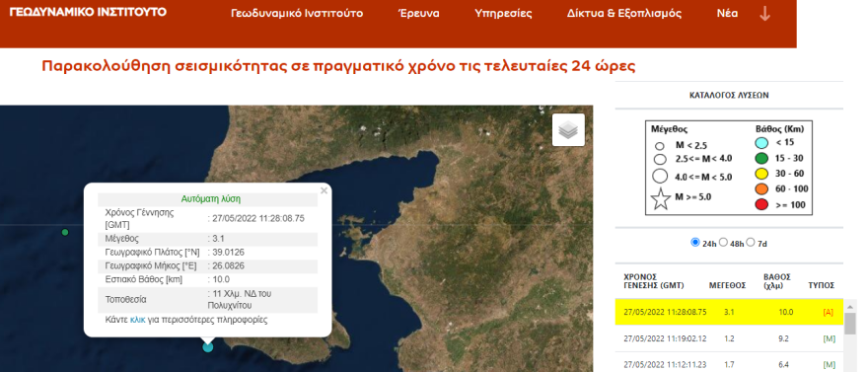Click the ΜΕΓΕΘΟΣ column header
This screenshot has width=868, height=372.
(x=727, y=285)
